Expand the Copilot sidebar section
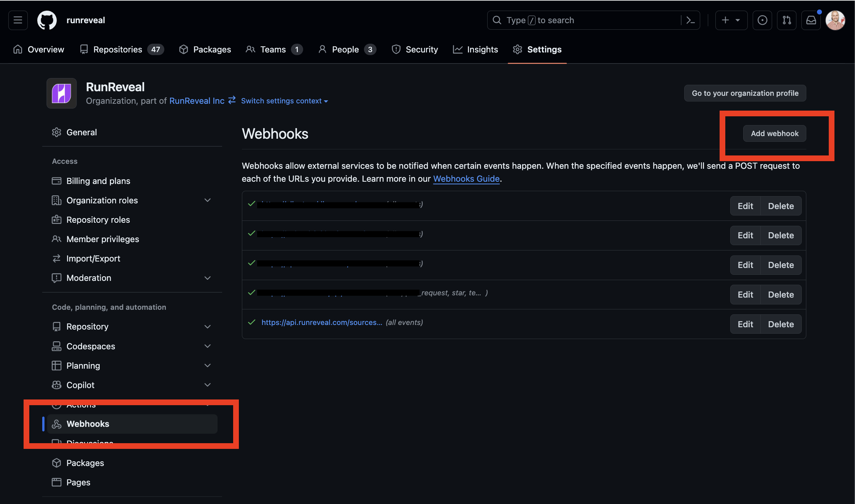This screenshot has height=504, width=855. point(207,385)
